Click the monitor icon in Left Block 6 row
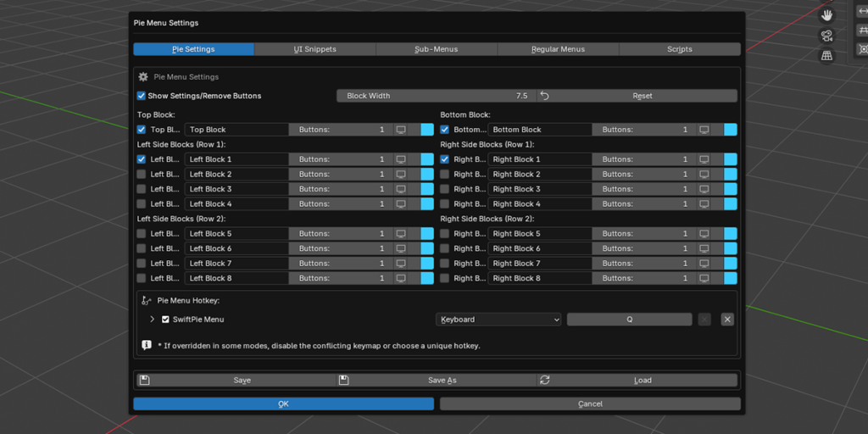The width and height of the screenshot is (868, 434). click(401, 248)
